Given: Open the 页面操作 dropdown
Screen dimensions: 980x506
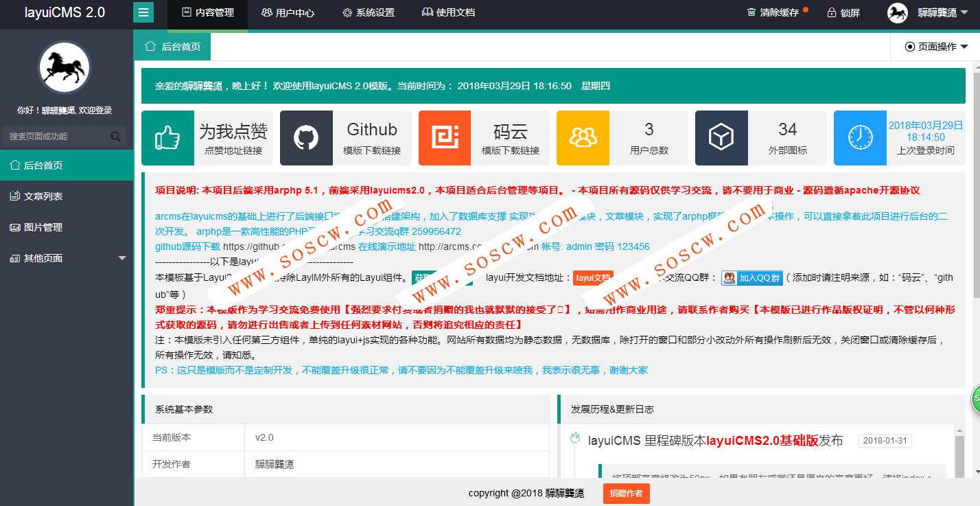Looking at the screenshot, I should [x=935, y=47].
